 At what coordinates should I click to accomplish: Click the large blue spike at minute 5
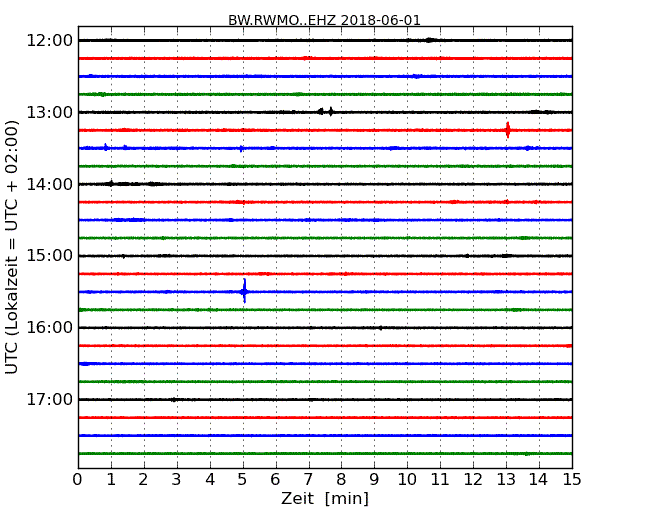point(245,292)
